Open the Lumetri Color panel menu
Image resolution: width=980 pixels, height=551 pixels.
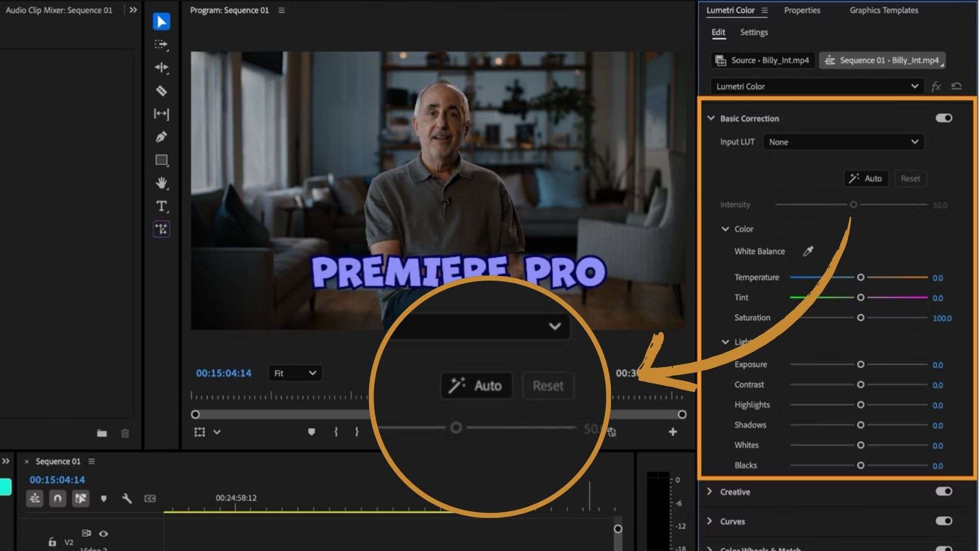pyautogui.click(x=765, y=10)
